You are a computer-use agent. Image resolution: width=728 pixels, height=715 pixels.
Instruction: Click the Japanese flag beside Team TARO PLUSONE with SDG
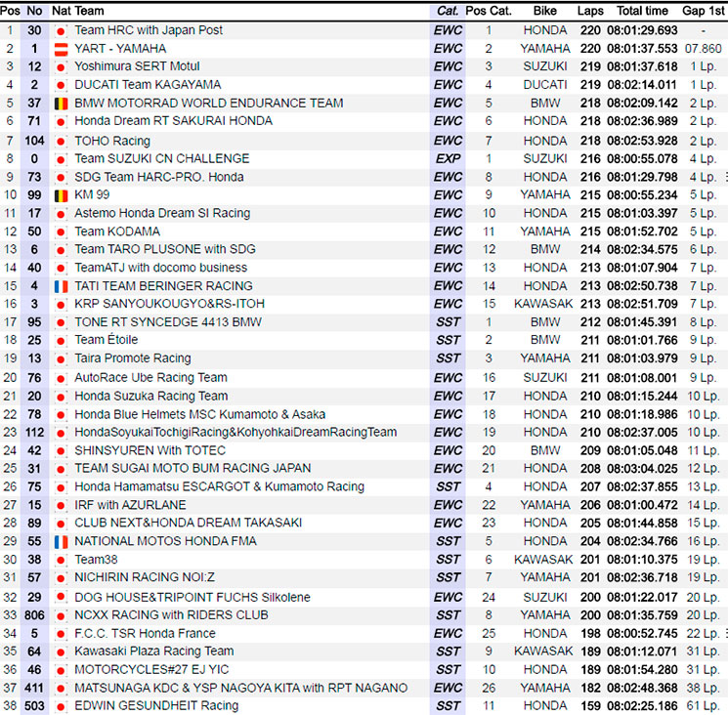click(61, 251)
